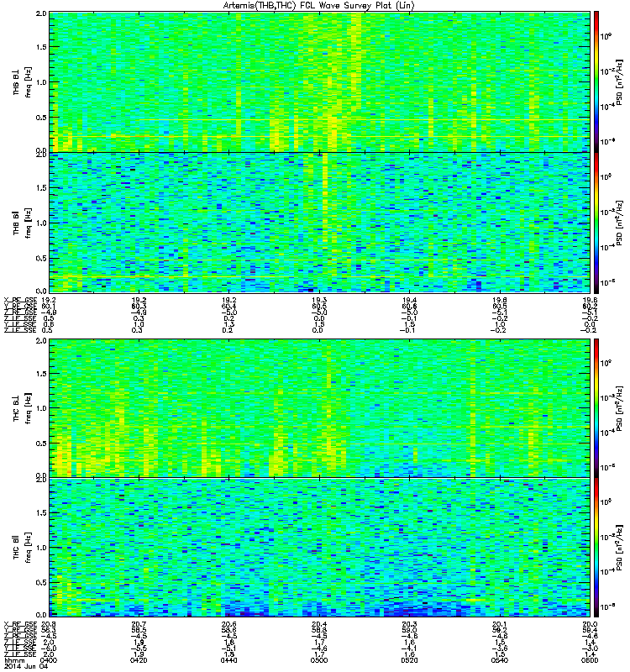This screenshot has width=630, height=672.
Task: Click the 'THB B⊥ freq [Hz]' axis label
Action: pyautogui.click(x=22, y=82)
